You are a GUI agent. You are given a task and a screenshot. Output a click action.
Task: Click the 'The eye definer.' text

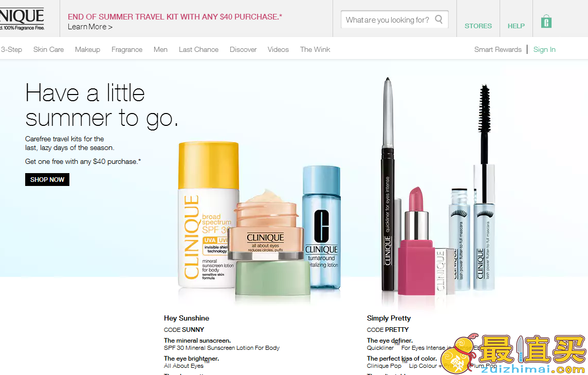point(390,341)
